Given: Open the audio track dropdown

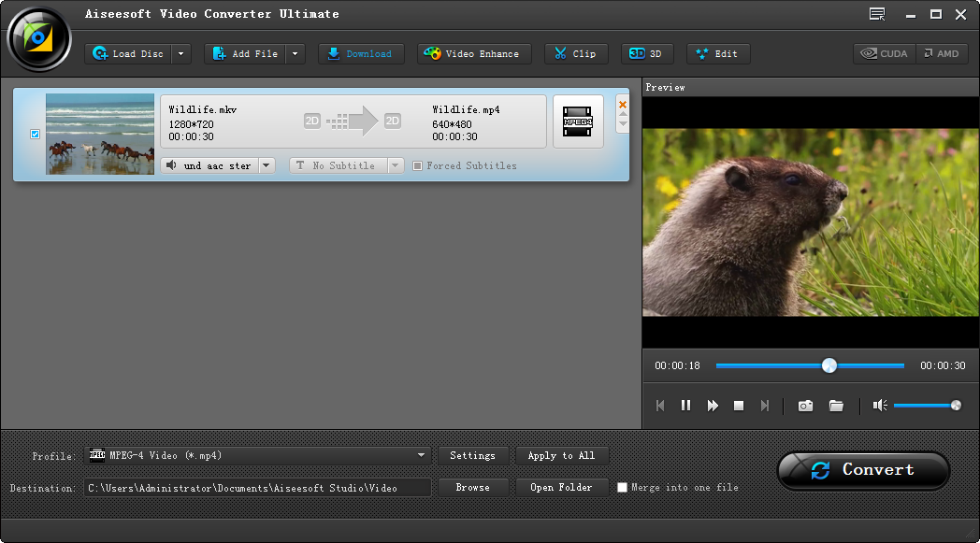Looking at the screenshot, I should [x=267, y=165].
